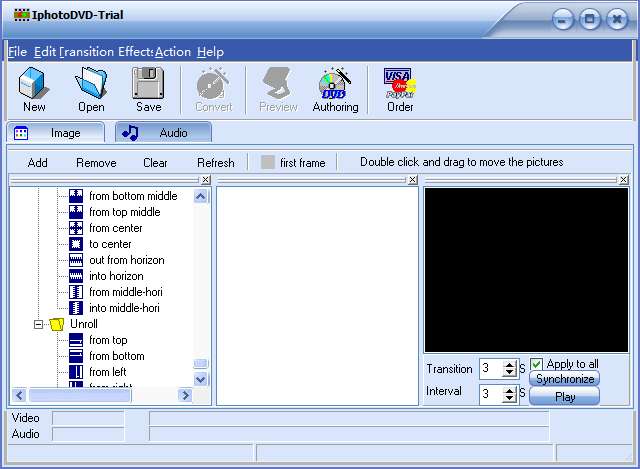This screenshot has width=640, height=469.
Task: Open the Help menu
Action: (x=210, y=52)
